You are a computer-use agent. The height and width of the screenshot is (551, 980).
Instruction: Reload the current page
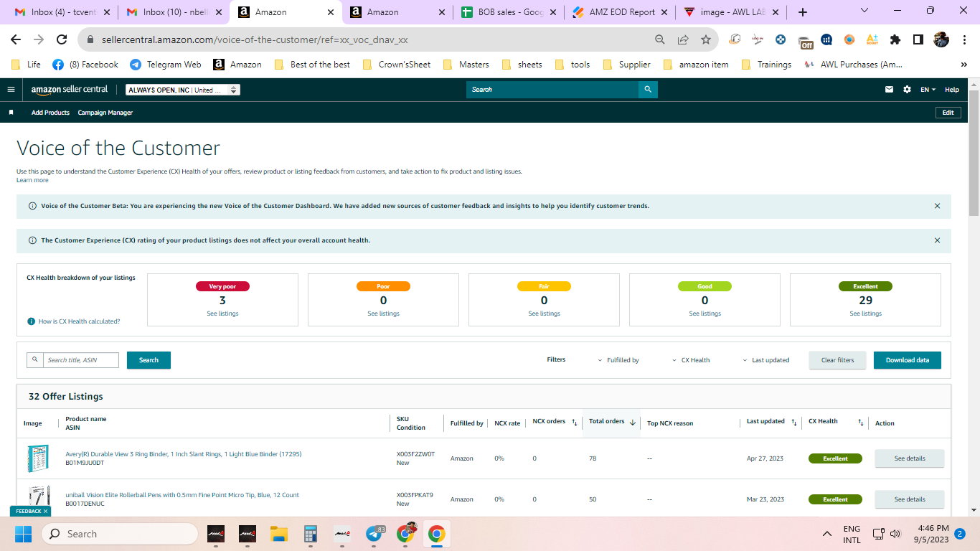tap(62, 40)
